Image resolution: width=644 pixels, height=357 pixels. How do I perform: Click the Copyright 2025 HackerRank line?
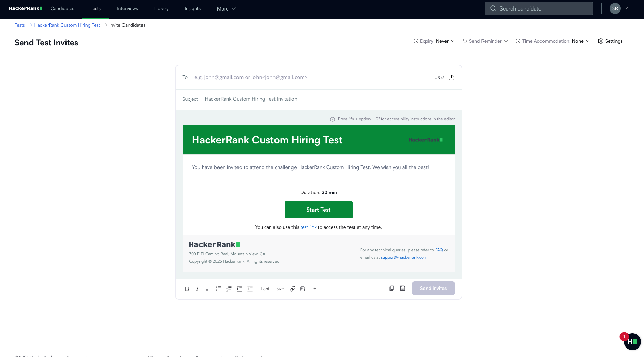click(x=235, y=261)
